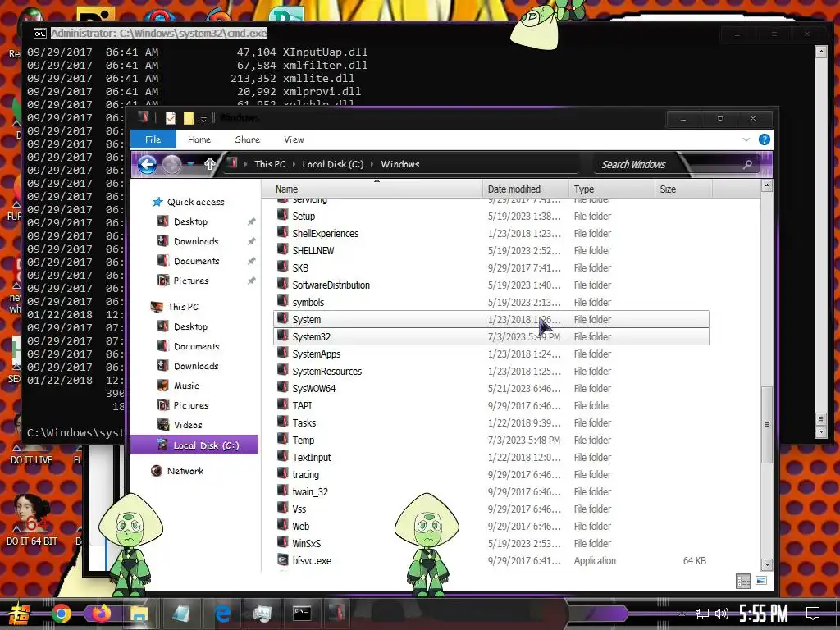Select the ShellExperiences folder icon
840x630 pixels.
pos(283,232)
